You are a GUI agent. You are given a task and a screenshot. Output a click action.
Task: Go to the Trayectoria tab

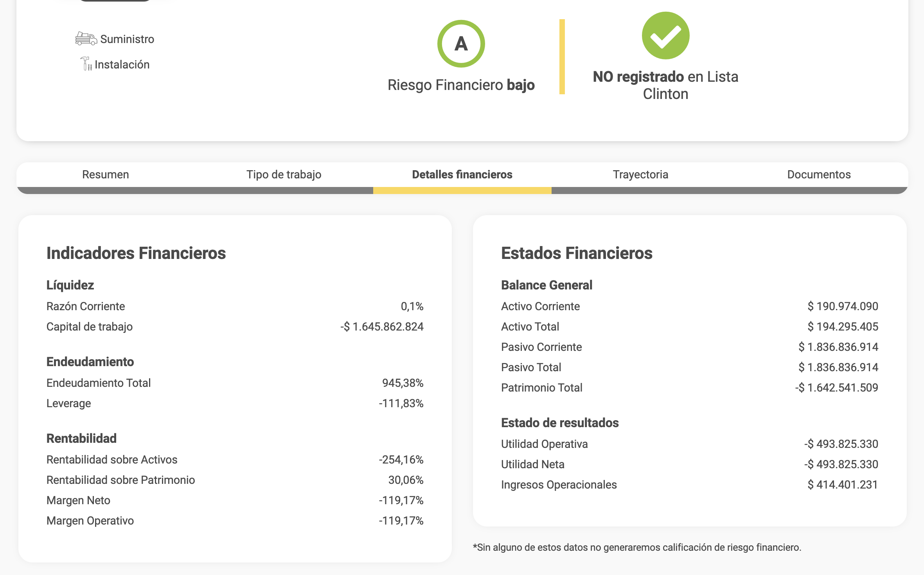640,174
